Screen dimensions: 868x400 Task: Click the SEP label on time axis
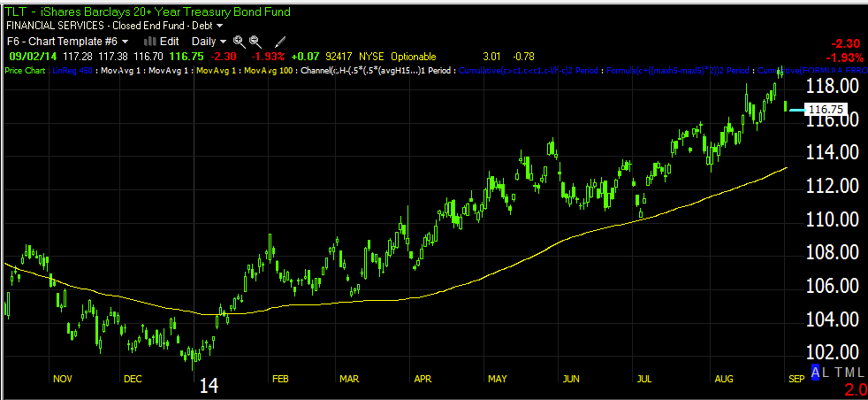(796, 379)
